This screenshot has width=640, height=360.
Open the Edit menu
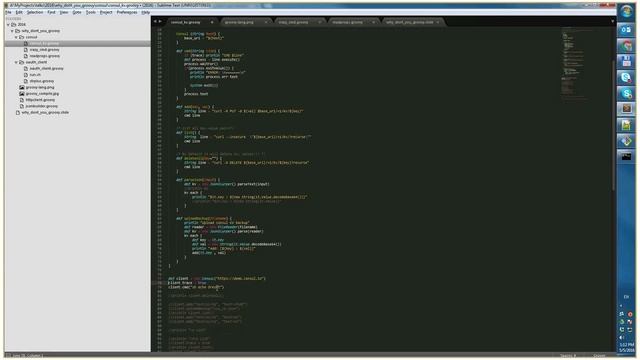pos(19,12)
